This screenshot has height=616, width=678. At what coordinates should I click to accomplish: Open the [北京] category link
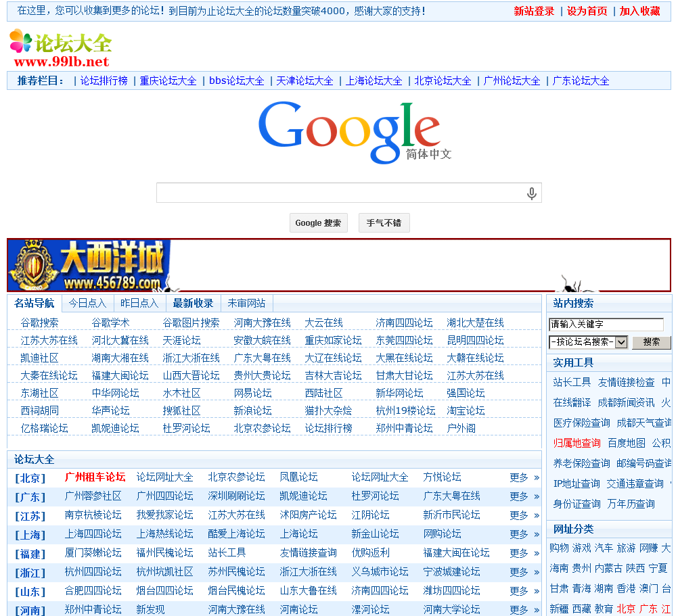30,478
